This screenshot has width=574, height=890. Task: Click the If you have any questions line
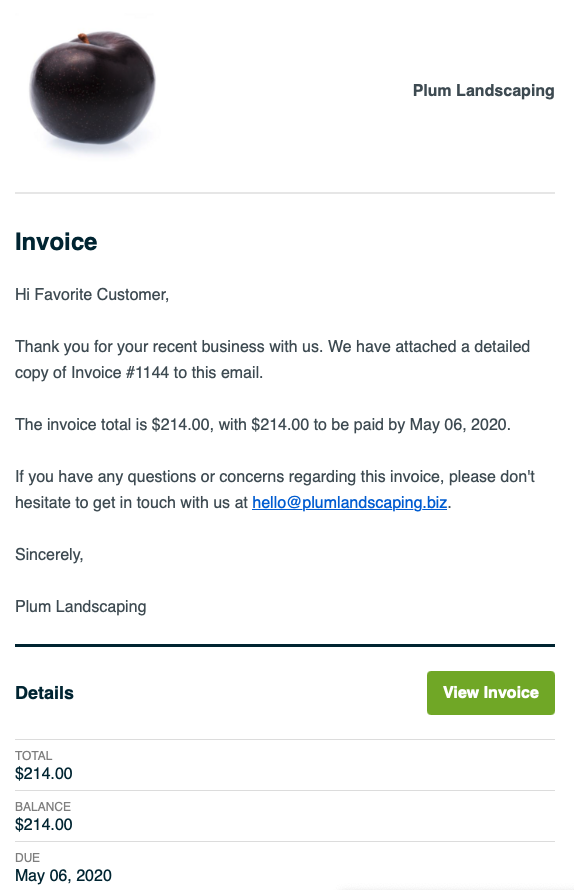click(275, 477)
